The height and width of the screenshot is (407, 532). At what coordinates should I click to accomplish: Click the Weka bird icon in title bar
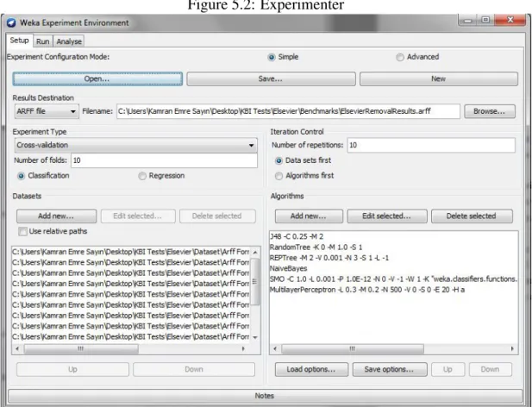[x=11, y=22]
